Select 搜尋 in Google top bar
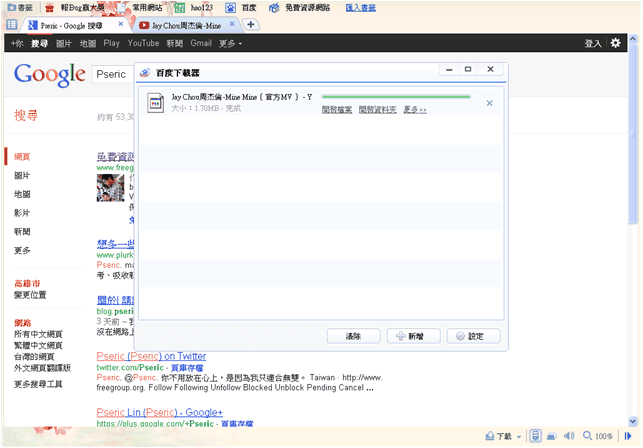Viewport: 643px width, 448px height. tap(39, 43)
